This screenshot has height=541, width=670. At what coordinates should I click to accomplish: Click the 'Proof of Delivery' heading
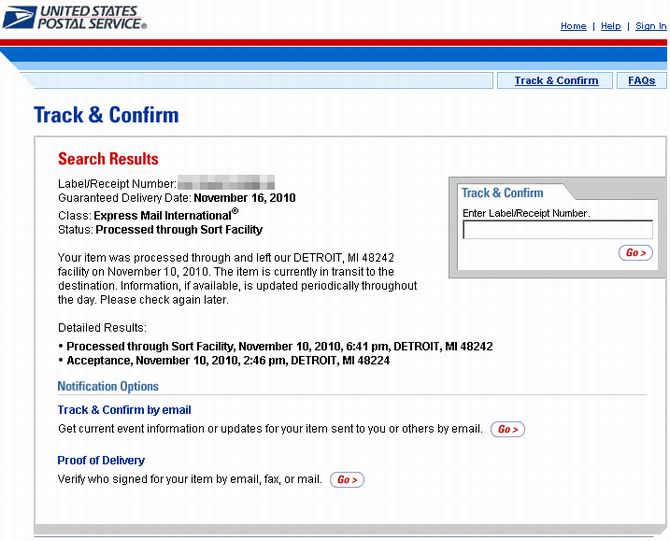[x=101, y=460]
